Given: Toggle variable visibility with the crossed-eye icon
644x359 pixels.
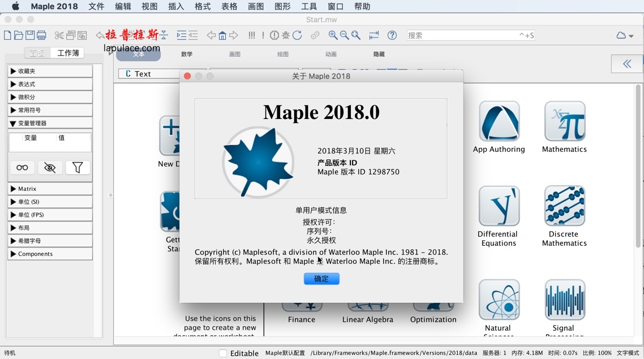Looking at the screenshot, I should coord(50,168).
